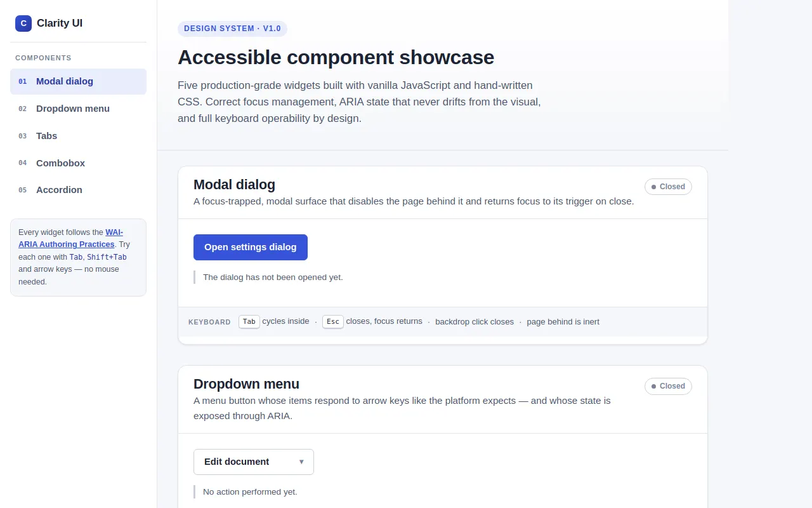
Task: Navigate to Accordion sidebar entry
Action: [78, 190]
